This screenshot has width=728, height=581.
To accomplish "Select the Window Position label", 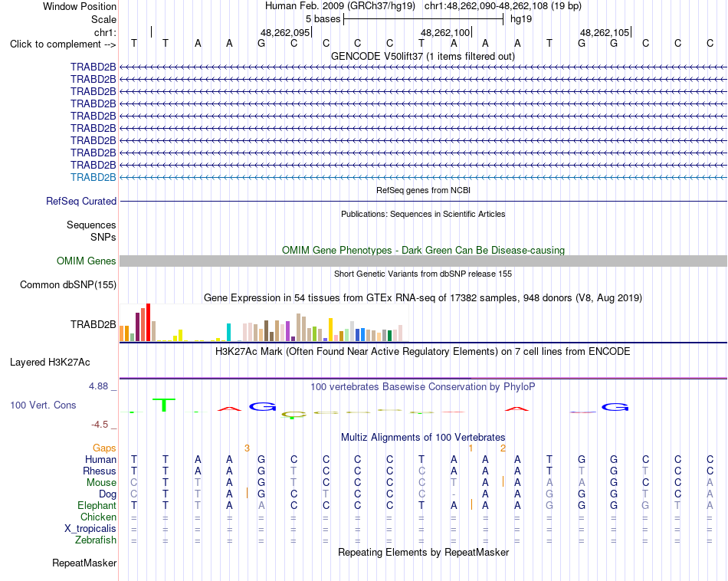I will [80, 6].
